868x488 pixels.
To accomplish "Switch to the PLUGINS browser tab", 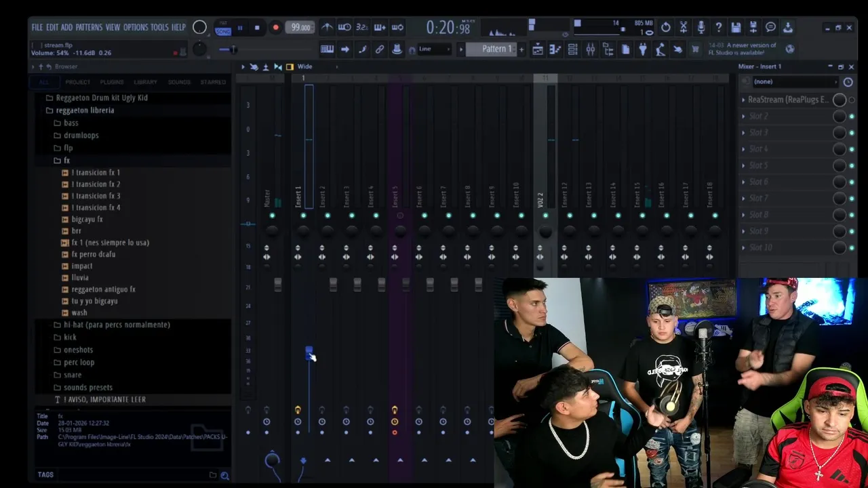I will pos(112,82).
